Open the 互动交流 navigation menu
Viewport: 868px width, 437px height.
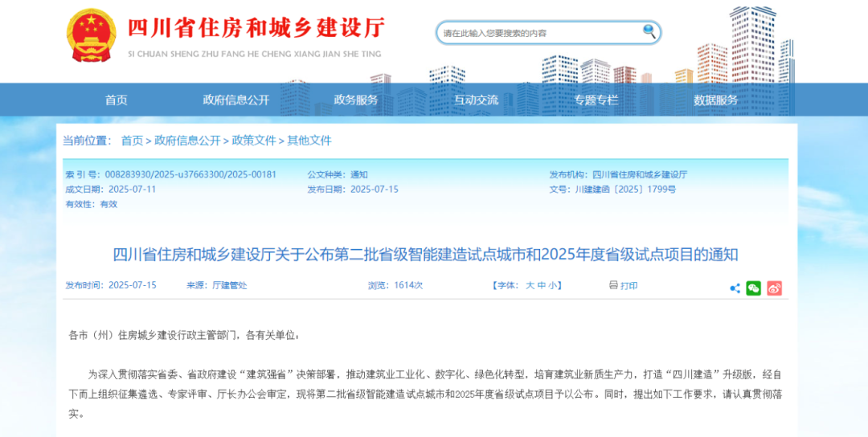point(476,100)
